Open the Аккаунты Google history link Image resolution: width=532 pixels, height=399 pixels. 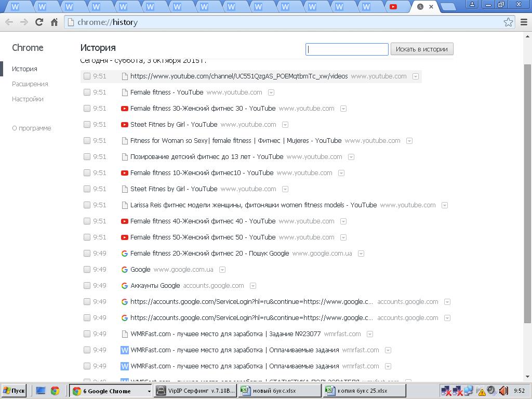point(155,286)
